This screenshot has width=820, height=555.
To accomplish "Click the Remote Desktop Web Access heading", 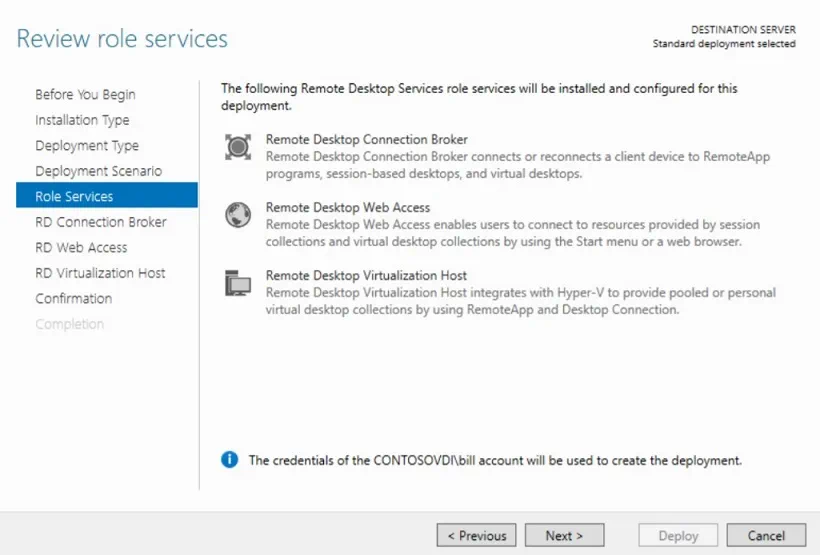I will point(348,208).
